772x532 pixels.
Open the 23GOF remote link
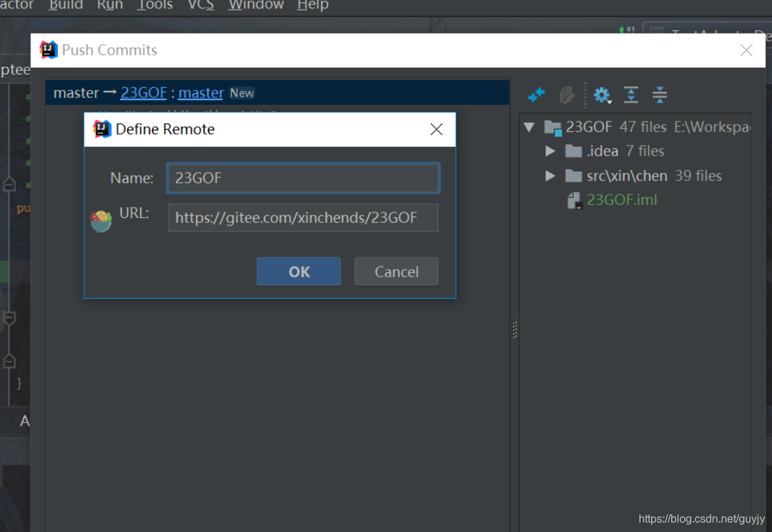(x=144, y=92)
